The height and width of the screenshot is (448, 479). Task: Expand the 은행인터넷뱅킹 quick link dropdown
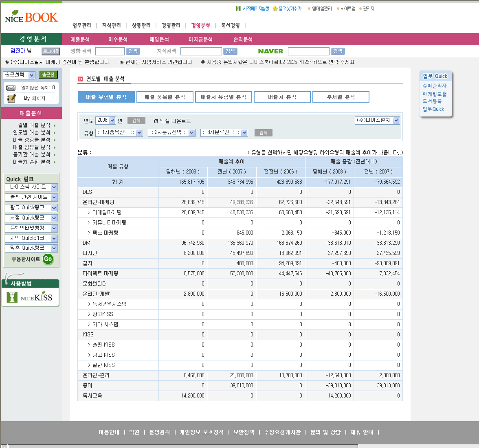(x=31, y=228)
